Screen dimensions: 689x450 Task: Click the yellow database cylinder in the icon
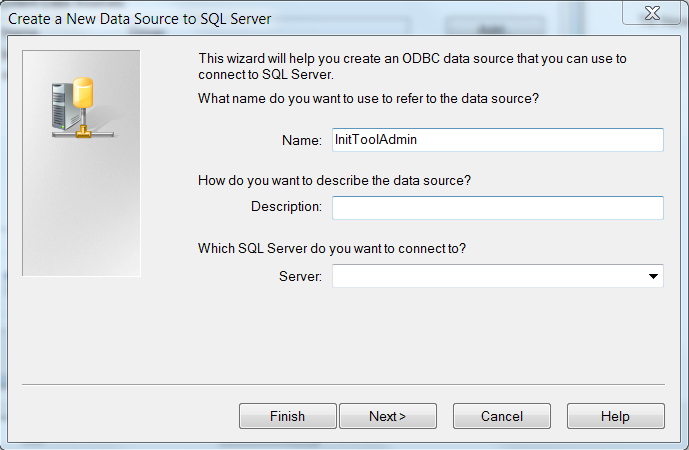pos(82,95)
